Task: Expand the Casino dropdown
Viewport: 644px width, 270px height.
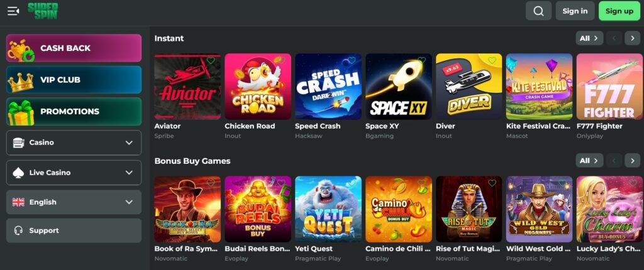Action: pos(74,143)
